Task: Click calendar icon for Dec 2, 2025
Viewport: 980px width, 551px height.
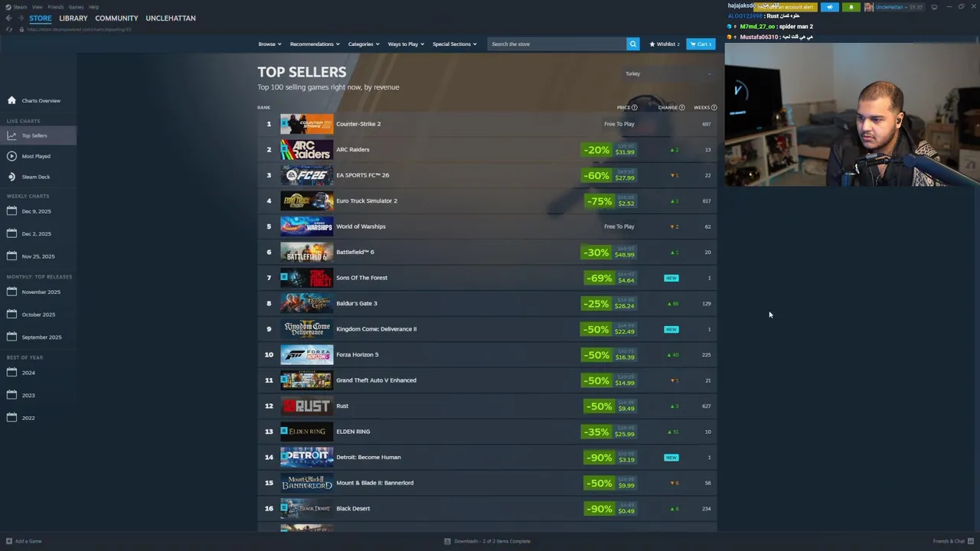Action: (11, 233)
